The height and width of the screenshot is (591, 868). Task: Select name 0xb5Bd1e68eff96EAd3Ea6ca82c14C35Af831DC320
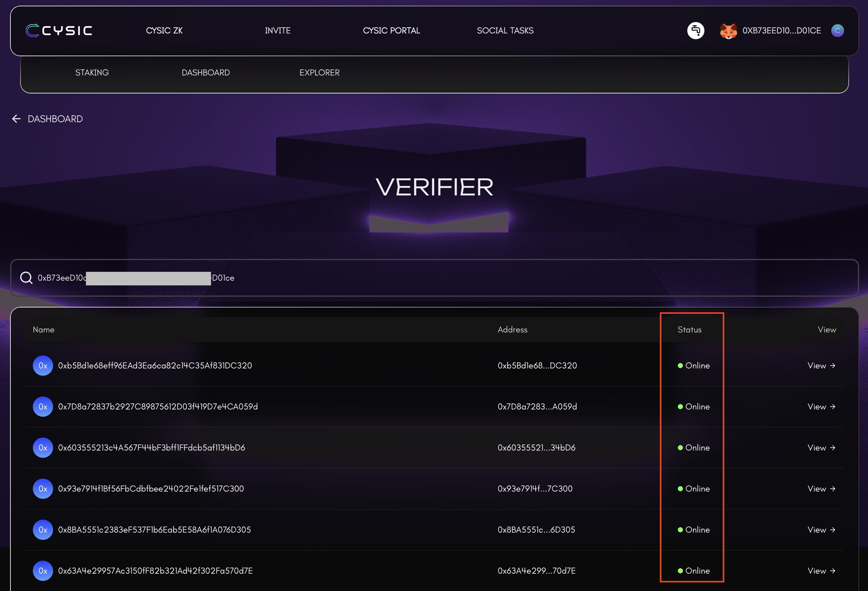[155, 366]
